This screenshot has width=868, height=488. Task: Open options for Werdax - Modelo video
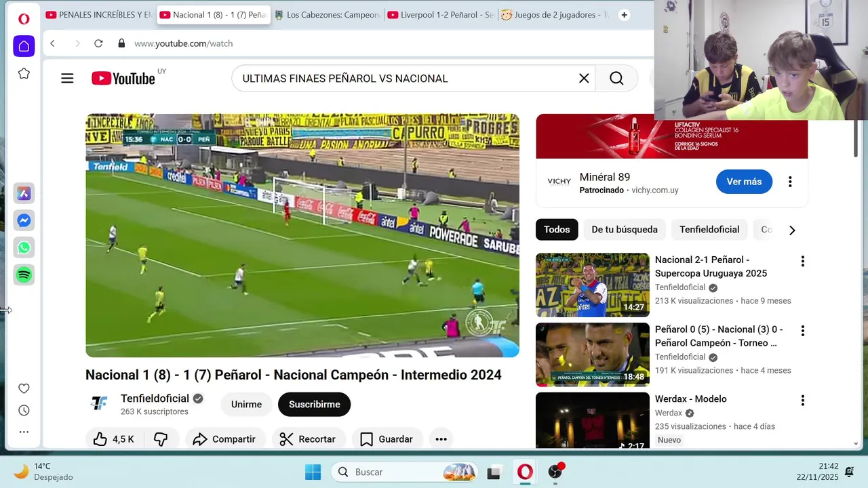pyautogui.click(x=802, y=401)
